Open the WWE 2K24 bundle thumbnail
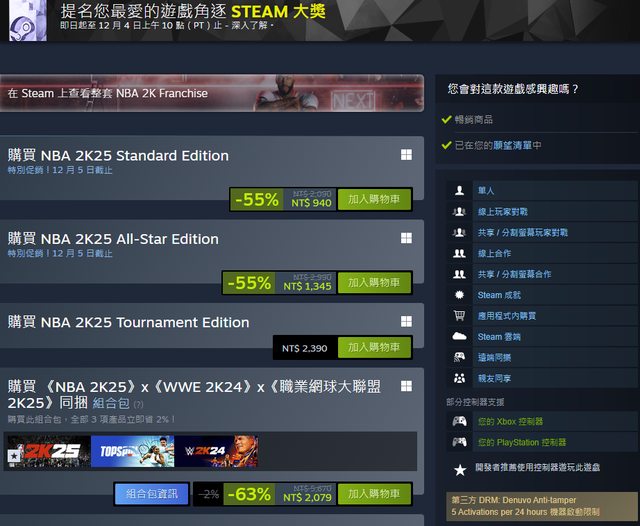Screen dimensions: 640x526 point(216,451)
